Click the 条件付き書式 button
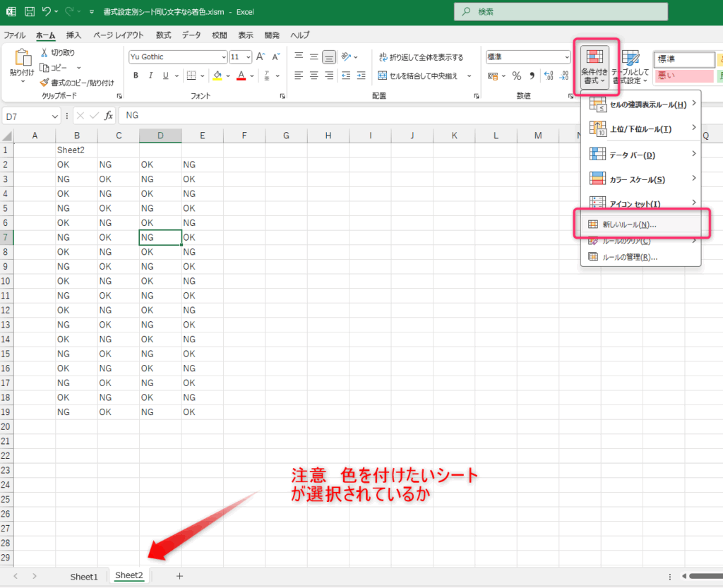723x588 pixels. (594, 68)
